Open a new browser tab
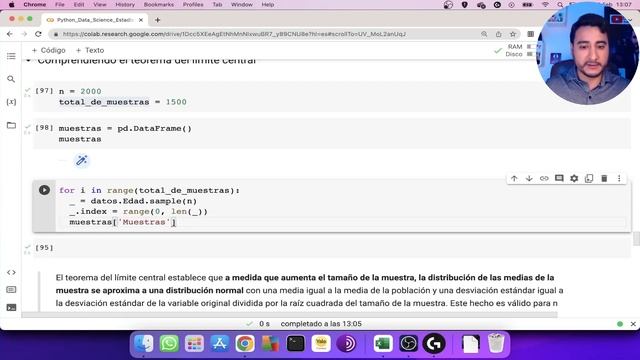Screen dimensions: 640x360 point(158,20)
